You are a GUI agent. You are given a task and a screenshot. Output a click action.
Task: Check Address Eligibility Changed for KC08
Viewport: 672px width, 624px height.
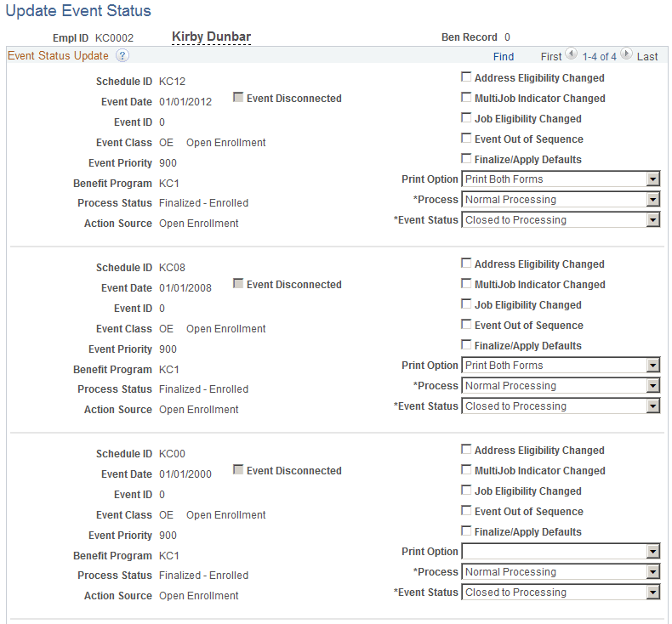[x=466, y=263]
